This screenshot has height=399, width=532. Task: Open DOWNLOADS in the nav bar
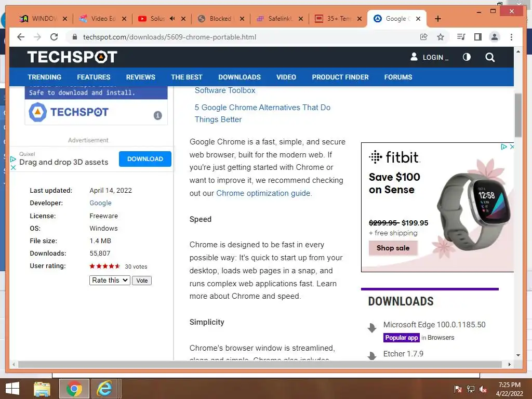coord(240,77)
